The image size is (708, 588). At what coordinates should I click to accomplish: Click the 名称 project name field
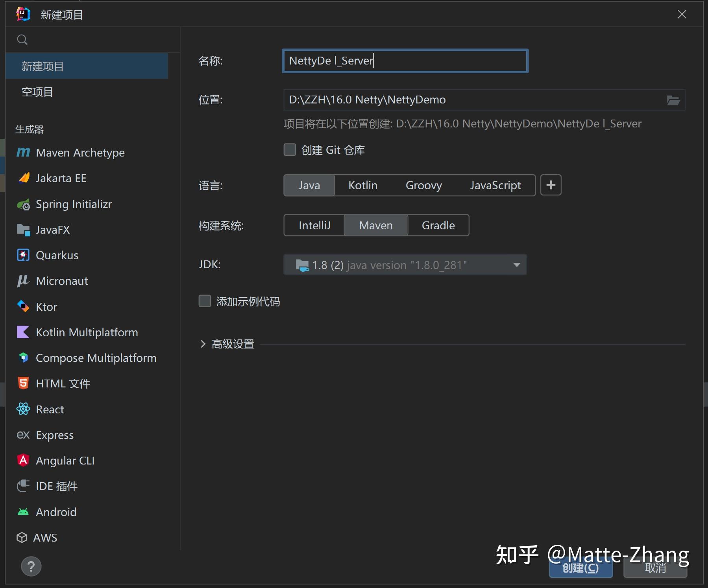click(x=405, y=61)
